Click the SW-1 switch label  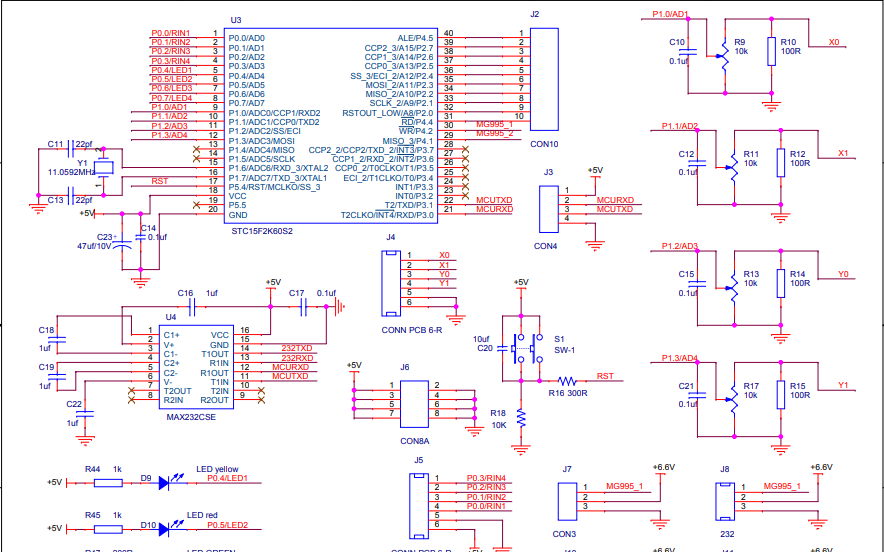pos(564,350)
